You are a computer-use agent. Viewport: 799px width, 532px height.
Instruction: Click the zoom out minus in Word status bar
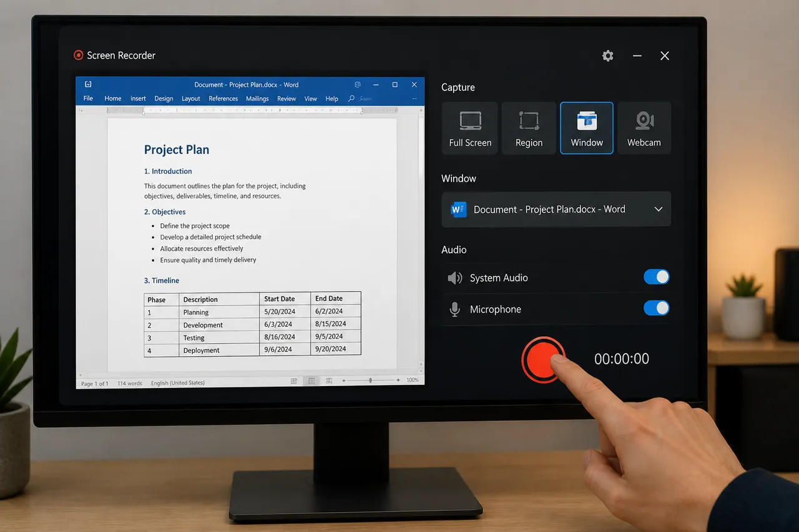343,380
